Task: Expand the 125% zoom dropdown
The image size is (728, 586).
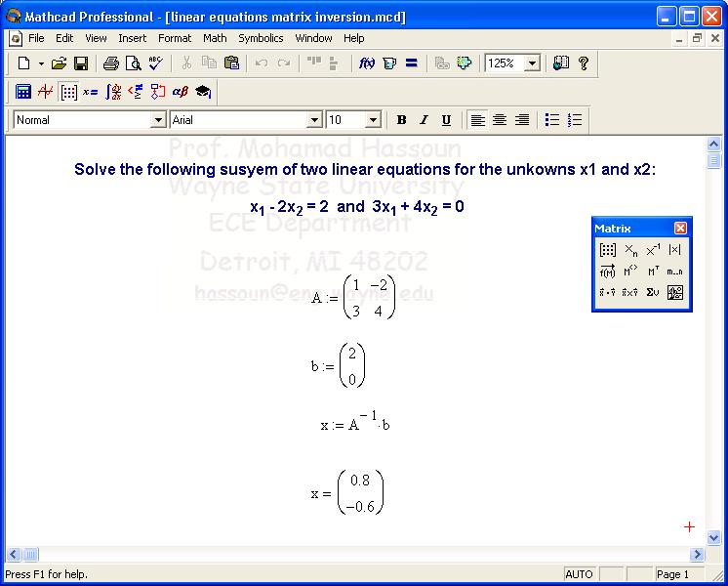Action: click(533, 63)
